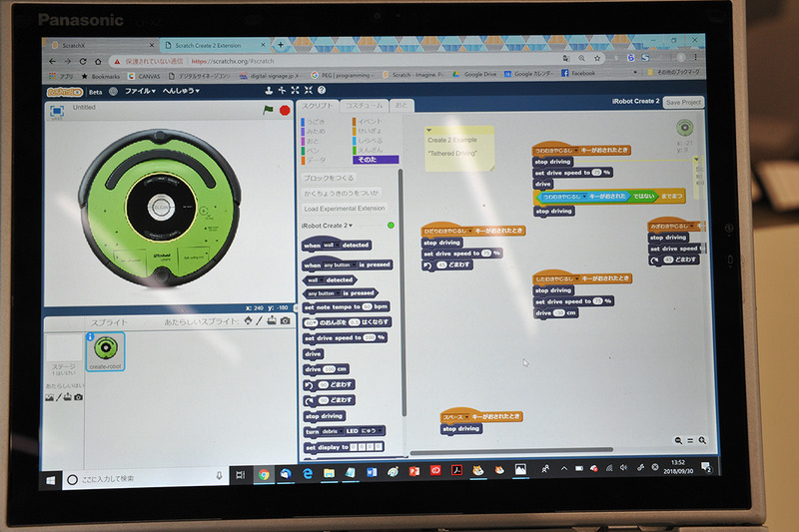799x532 pixels.
Task: Zoom in the scripts area
Action: [x=702, y=440]
